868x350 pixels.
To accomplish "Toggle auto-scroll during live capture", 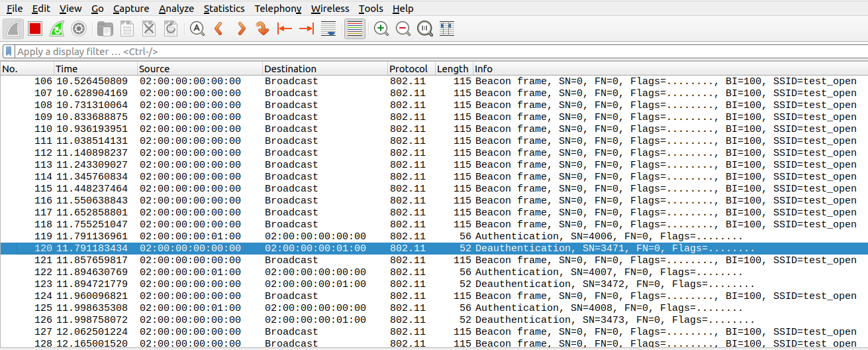I will [328, 29].
